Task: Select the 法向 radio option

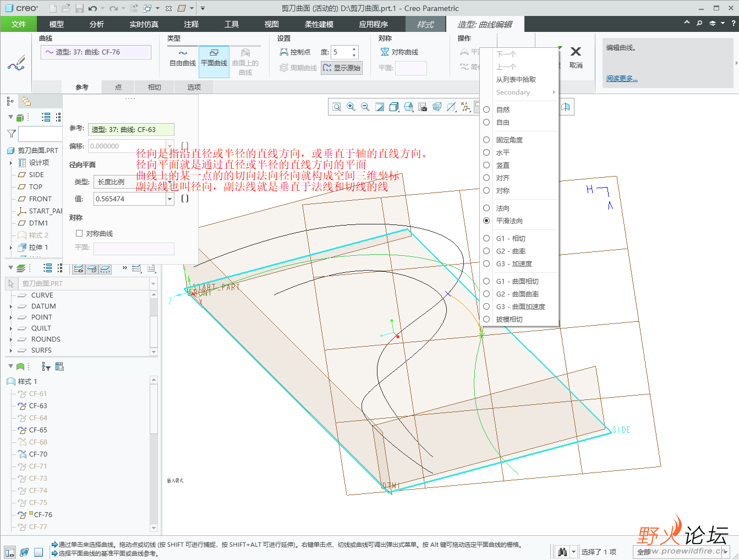Action: coord(486,208)
